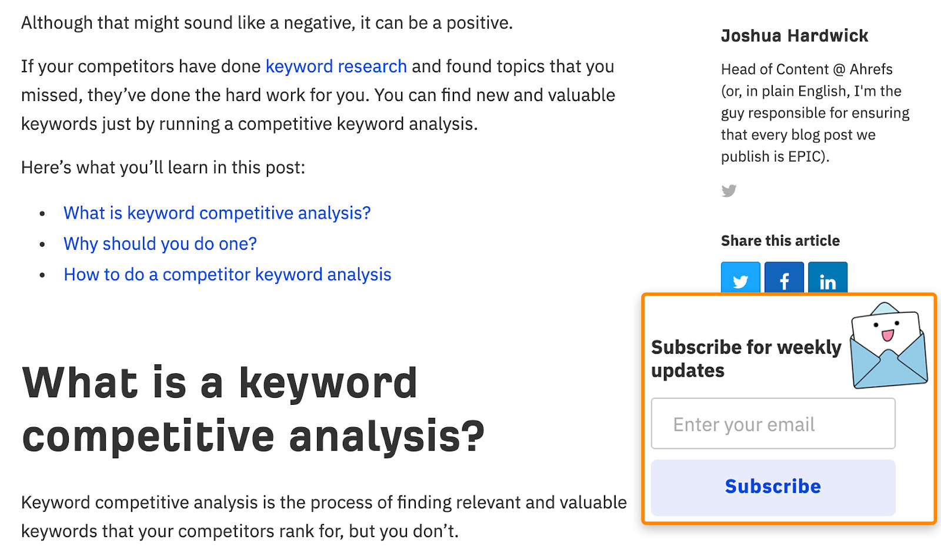This screenshot has height=560, width=941.
Task: Share the article on Facebook
Action: [x=784, y=279]
